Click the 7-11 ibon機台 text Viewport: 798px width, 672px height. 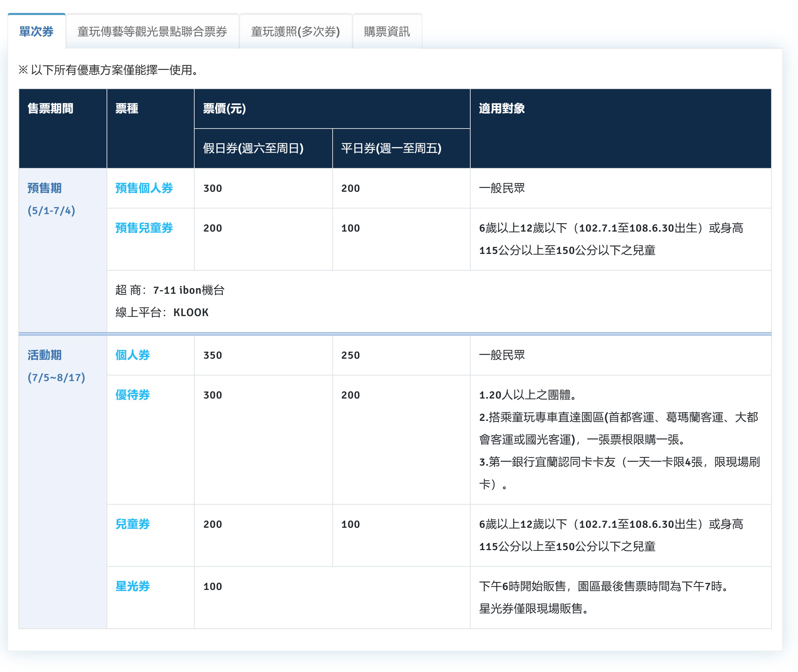(189, 290)
